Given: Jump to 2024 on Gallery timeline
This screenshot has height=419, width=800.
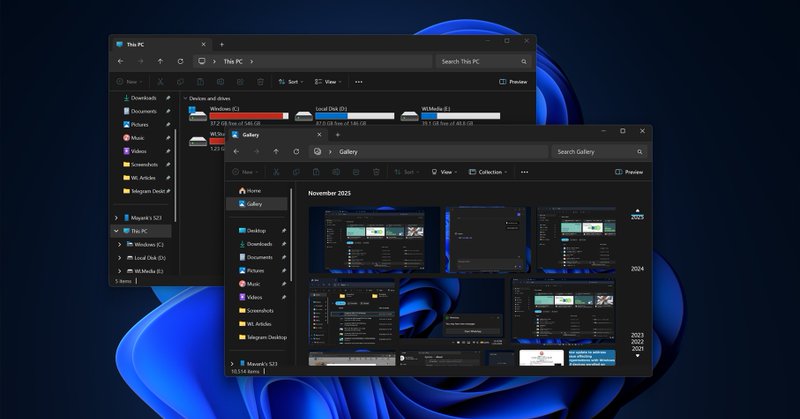Looking at the screenshot, I should click(637, 268).
